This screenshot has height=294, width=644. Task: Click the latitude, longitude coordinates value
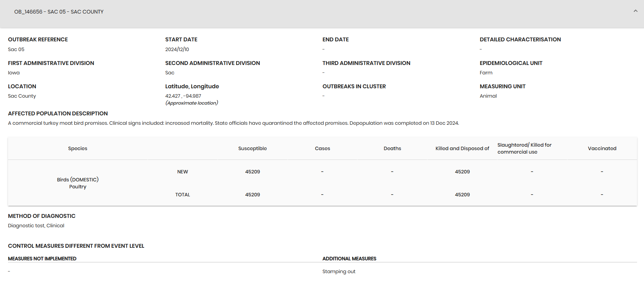click(183, 96)
